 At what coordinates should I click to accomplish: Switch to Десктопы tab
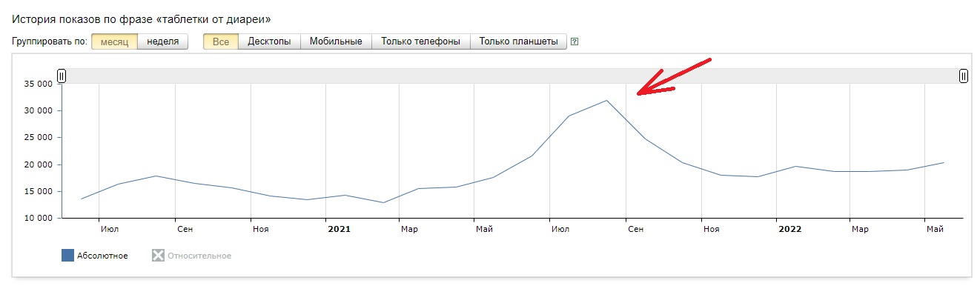click(269, 41)
